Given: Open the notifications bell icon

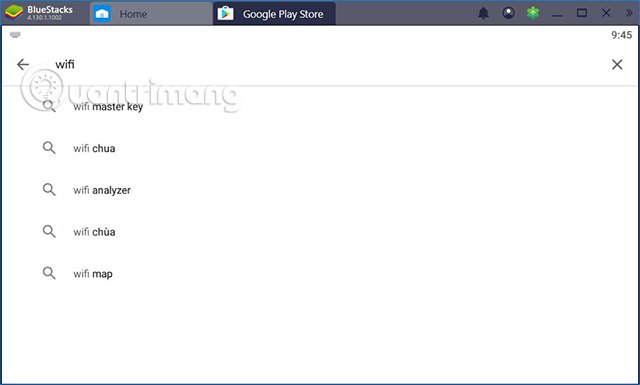Looking at the screenshot, I should [483, 13].
